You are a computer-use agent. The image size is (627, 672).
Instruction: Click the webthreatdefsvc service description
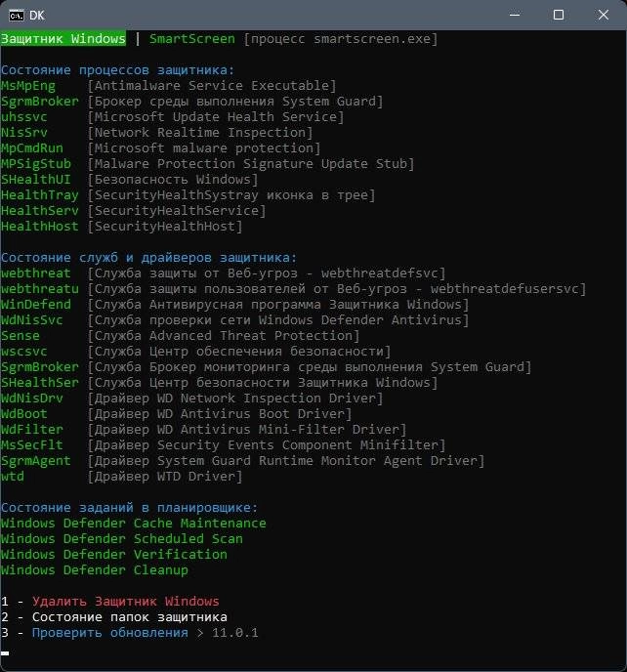tap(267, 273)
